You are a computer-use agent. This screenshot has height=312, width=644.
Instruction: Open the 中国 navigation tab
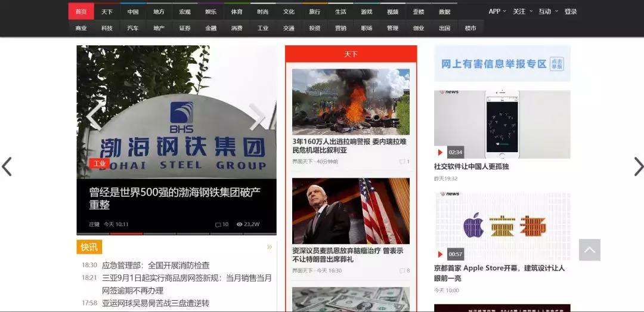(x=133, y=11)
